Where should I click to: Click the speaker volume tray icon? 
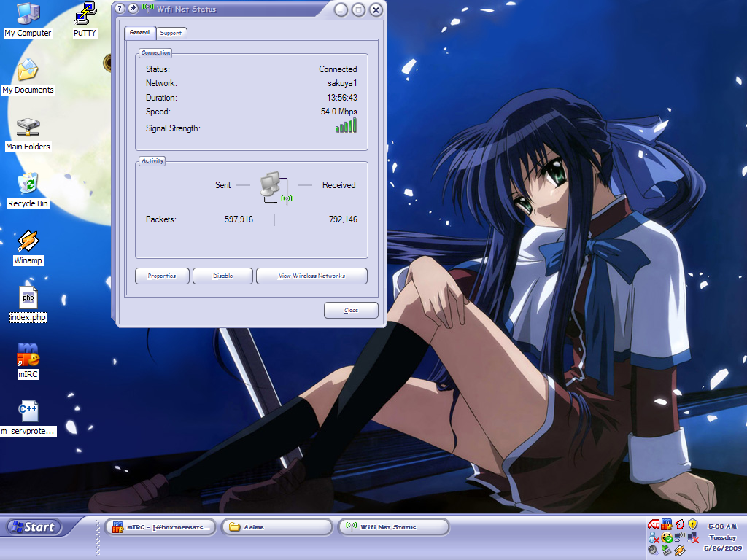[x=653, y=550]
